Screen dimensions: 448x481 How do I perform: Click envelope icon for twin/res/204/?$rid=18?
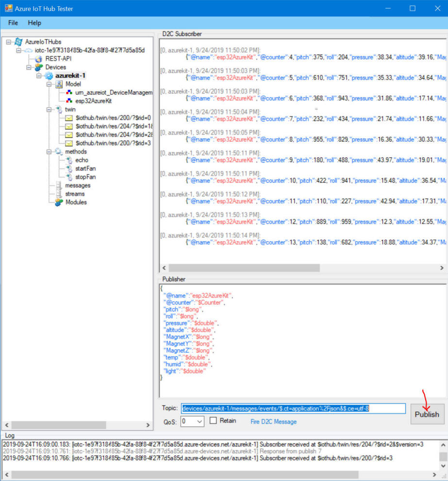coord(69,126)
